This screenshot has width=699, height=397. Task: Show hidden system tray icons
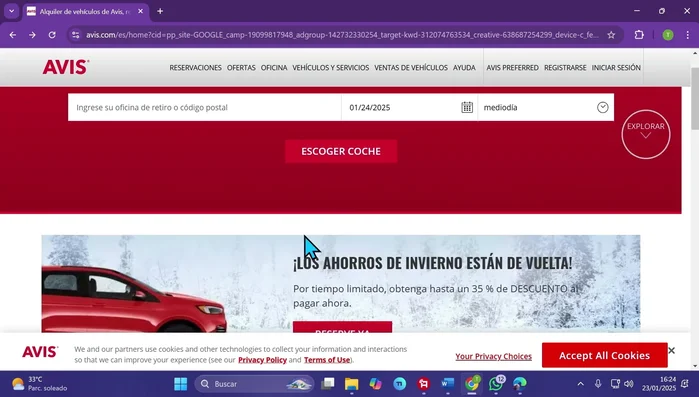click(580, 384)
